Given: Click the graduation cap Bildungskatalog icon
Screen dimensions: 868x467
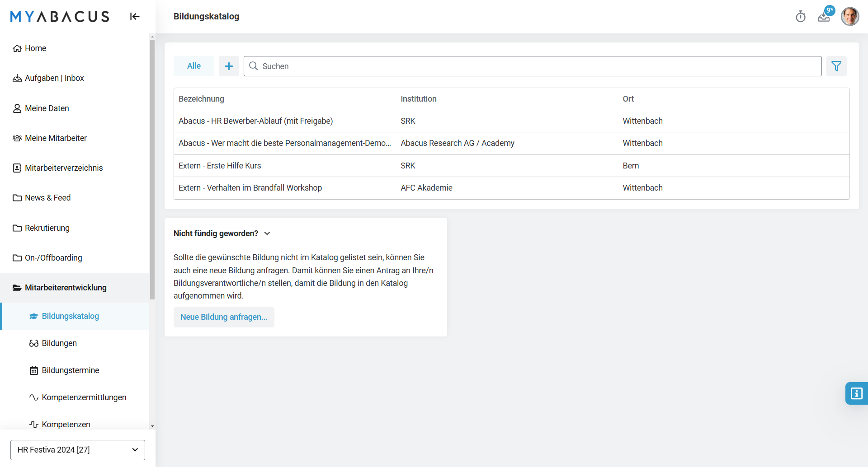Looking at the screenshot, I should [x=34, y=316].
